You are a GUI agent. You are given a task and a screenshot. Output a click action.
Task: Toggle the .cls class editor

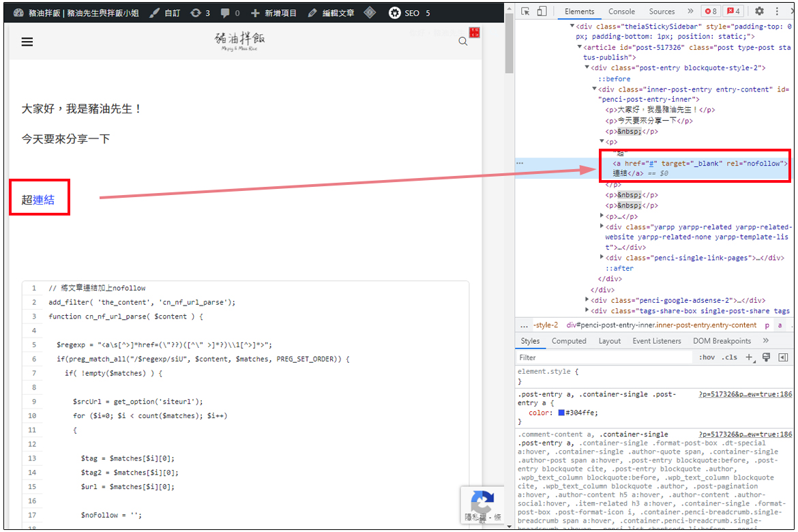[729, 357]
